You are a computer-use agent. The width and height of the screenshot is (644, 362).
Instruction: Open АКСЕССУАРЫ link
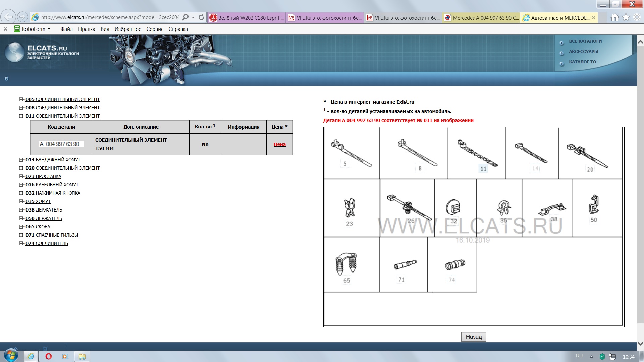pyautogui.click(x=583, y=52)
